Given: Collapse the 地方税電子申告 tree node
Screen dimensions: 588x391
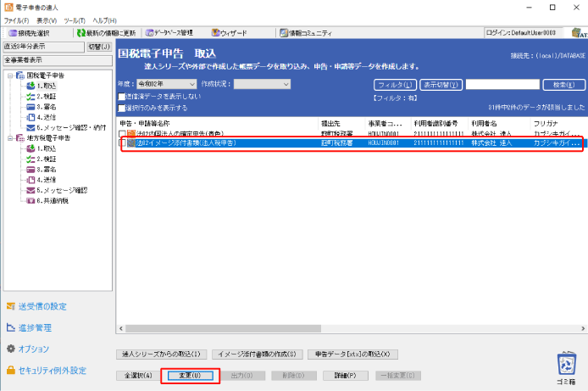Looking at the screenshot, I should point(10,138).
